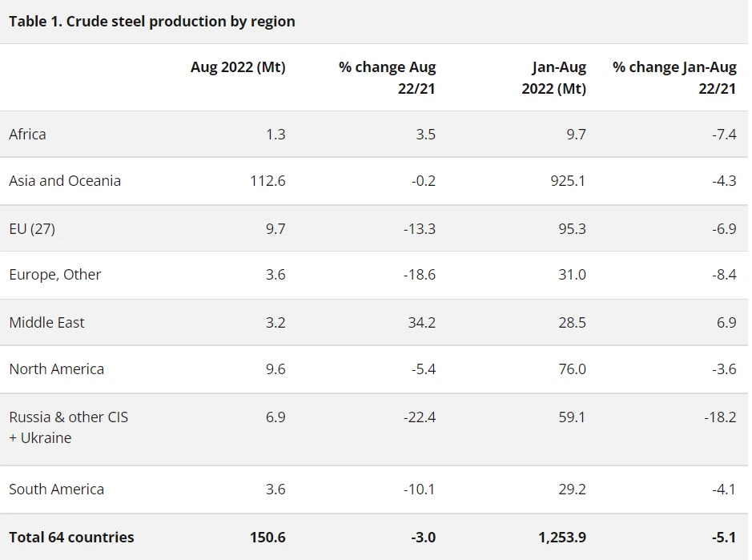This screenshot has width=752, height=560.
Task: Click the 'Africa' row label
Action: (x=27, y=135)
